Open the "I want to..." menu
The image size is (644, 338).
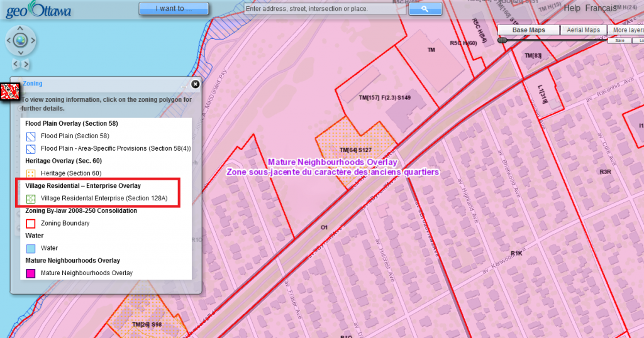pyautogui.click(x=173, y=9)
